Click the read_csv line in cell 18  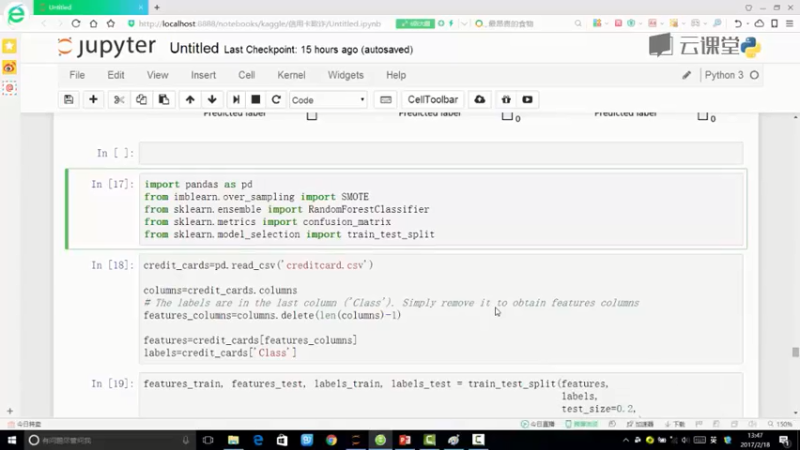point(258,265)
